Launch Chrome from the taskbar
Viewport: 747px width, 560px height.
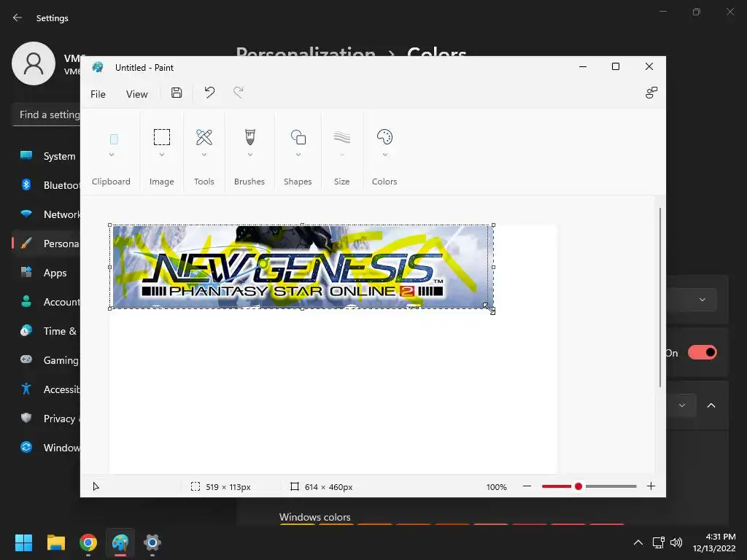(x=88, y=542)
